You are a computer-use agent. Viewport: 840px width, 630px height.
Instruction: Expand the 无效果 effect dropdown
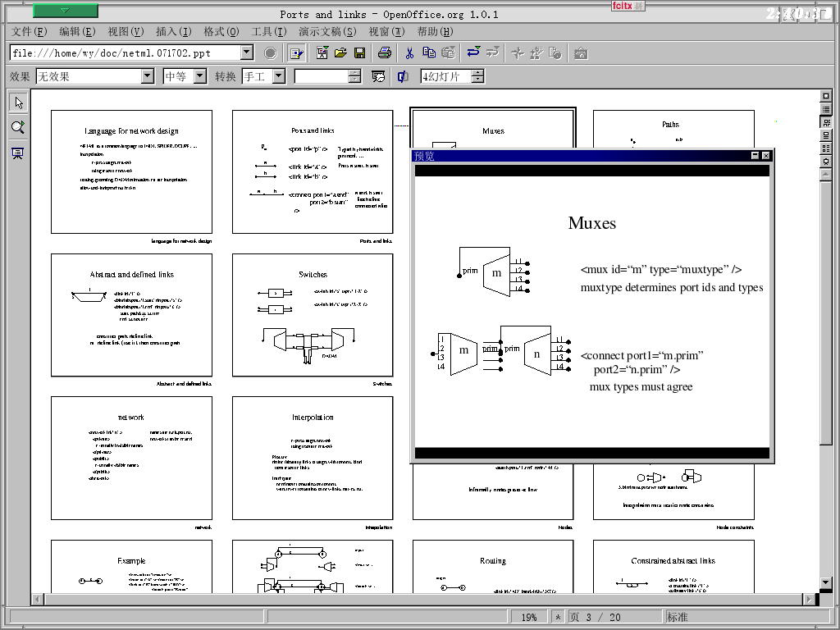tap(148, 76)
